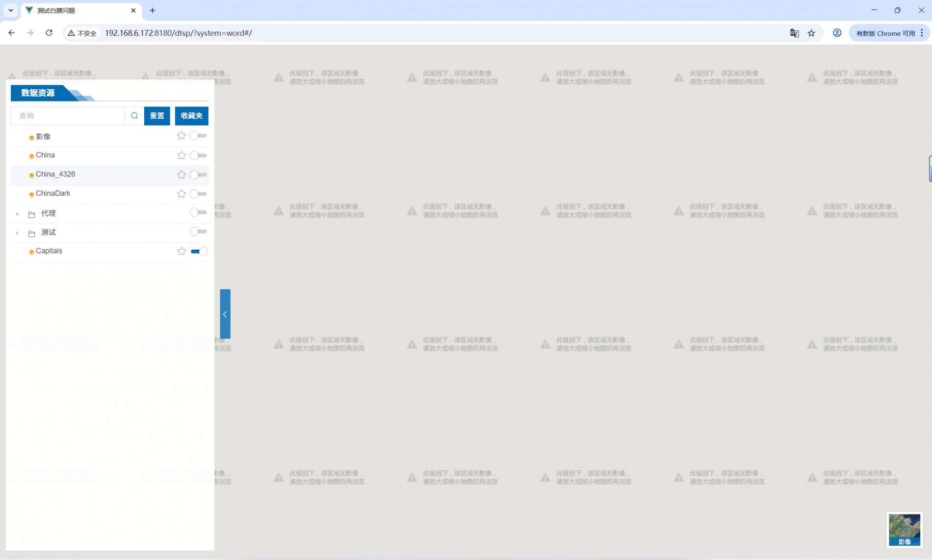The image size is (932, 560).
Task: Star the China_4326 layer
Action: (181, 175)
